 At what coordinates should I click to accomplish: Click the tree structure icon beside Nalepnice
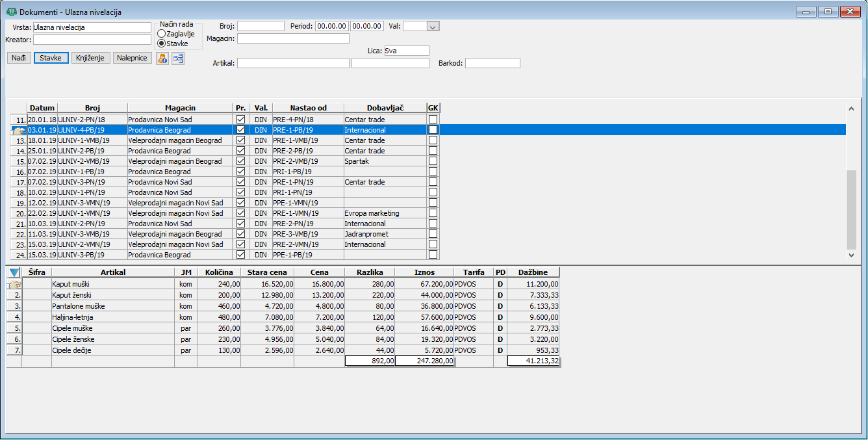177,58
